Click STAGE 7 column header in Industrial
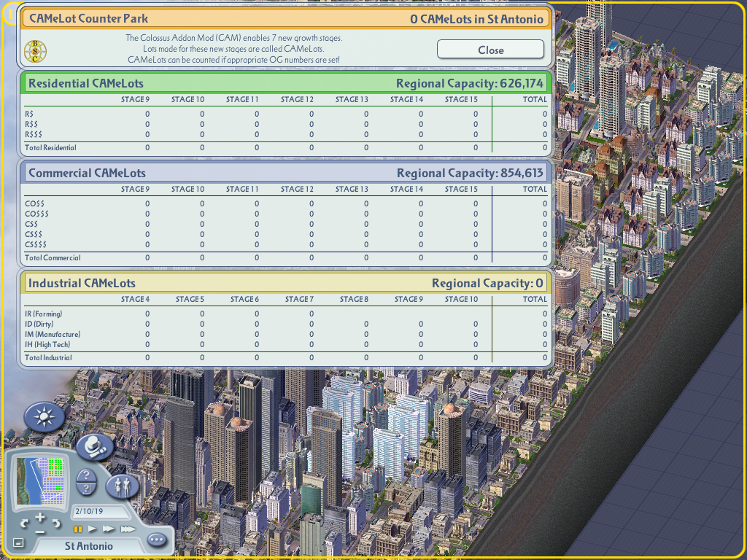 [x=299, y=300]
